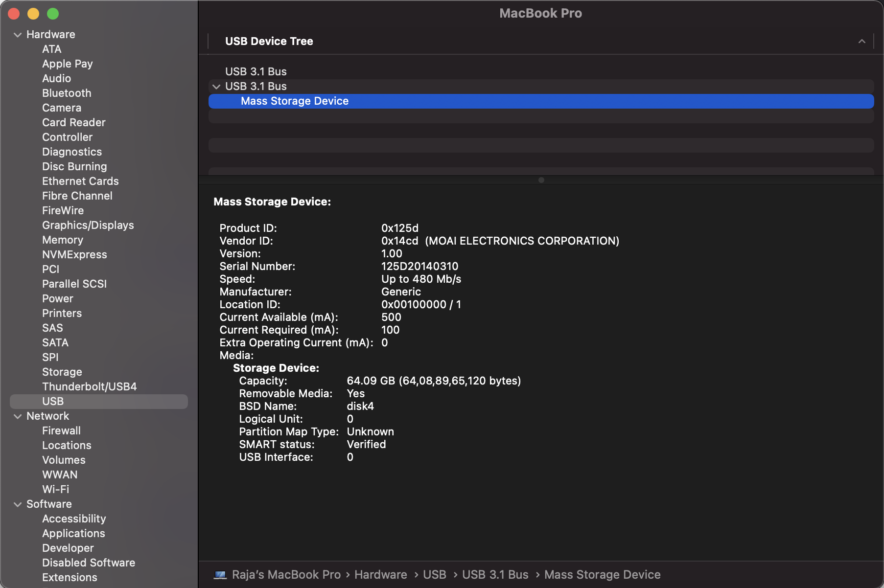This screenshot has height=588, width=884.
Task: Open Firewall under Network
Action: click(x=62, y=430)
